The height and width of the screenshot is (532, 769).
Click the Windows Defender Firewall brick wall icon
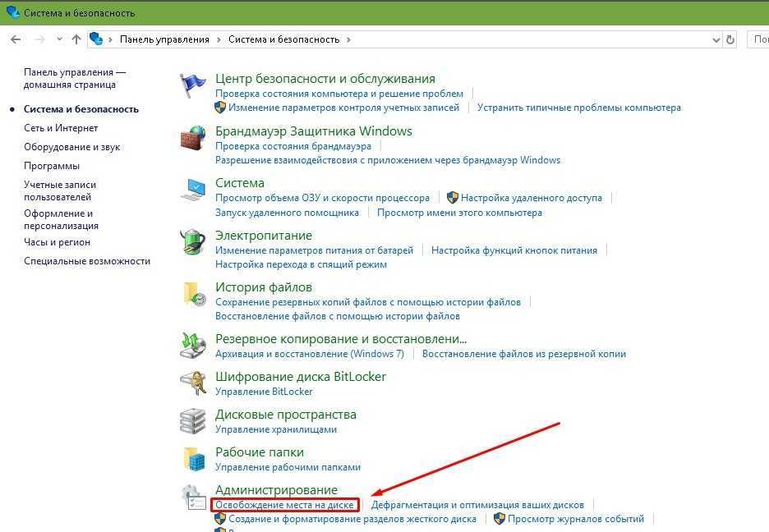(x=193, y=138)
